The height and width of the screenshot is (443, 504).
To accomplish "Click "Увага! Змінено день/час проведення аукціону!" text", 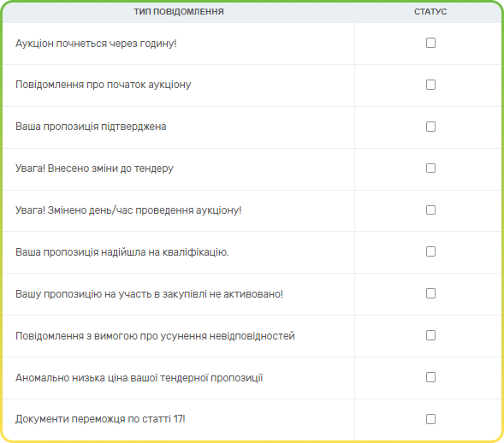I will 128,210.
